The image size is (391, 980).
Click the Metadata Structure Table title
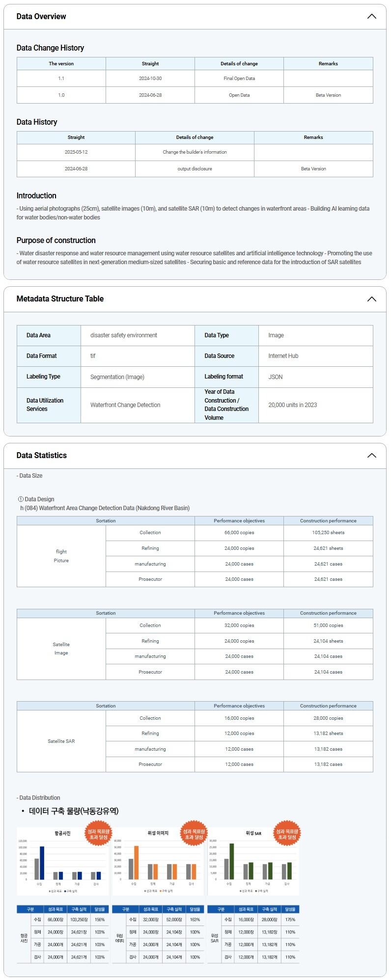point(60,299)
